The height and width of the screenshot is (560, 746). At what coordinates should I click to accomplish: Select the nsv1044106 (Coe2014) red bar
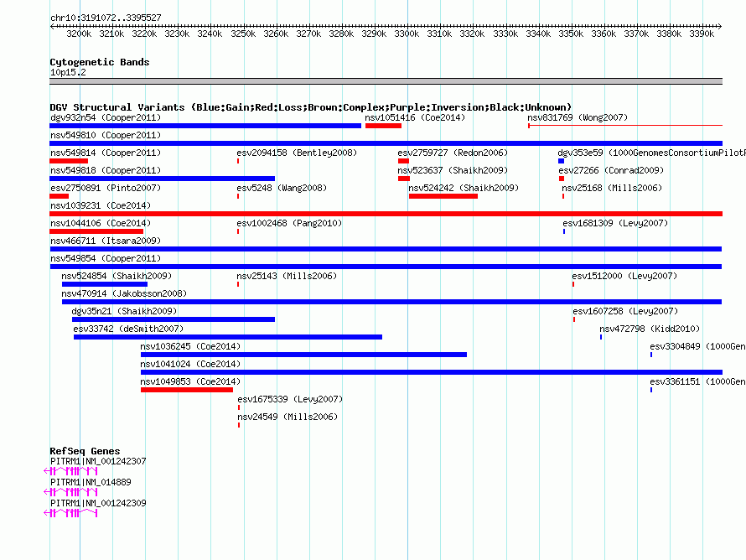96,231
